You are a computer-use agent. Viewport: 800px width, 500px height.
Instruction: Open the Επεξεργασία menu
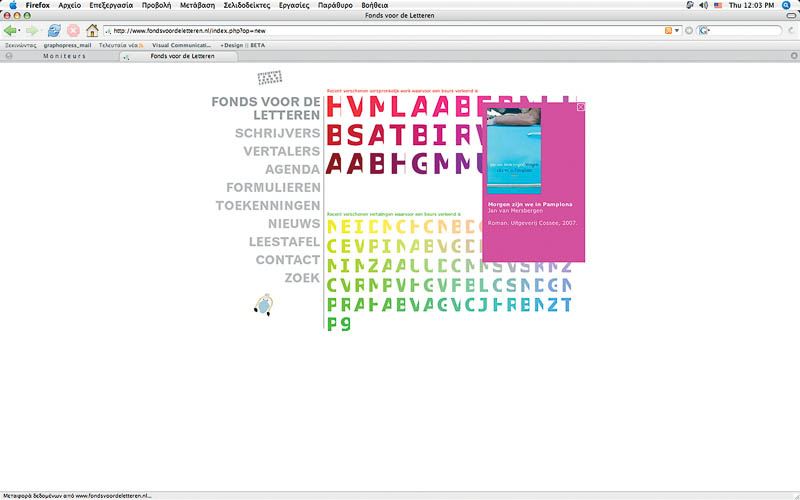coord(111,5)
